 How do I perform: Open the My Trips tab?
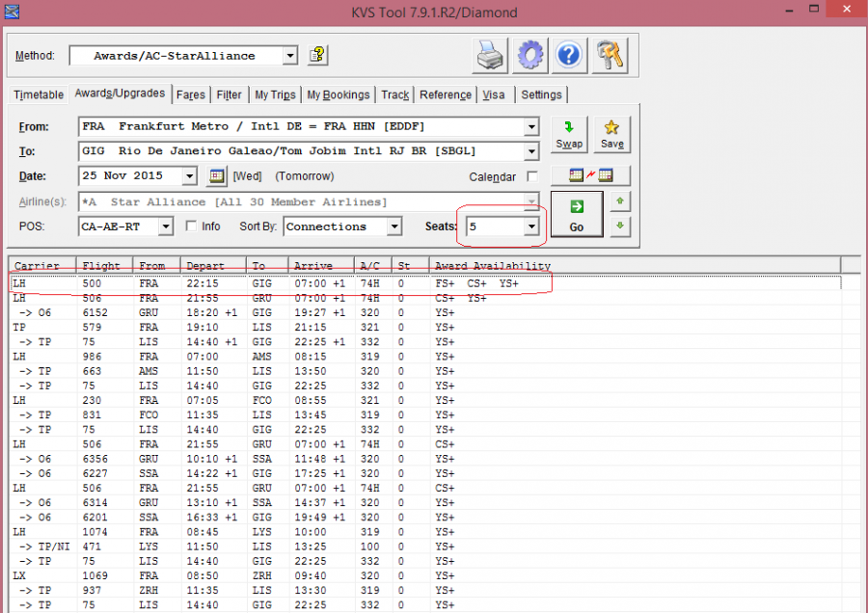[x=275, y=94]
